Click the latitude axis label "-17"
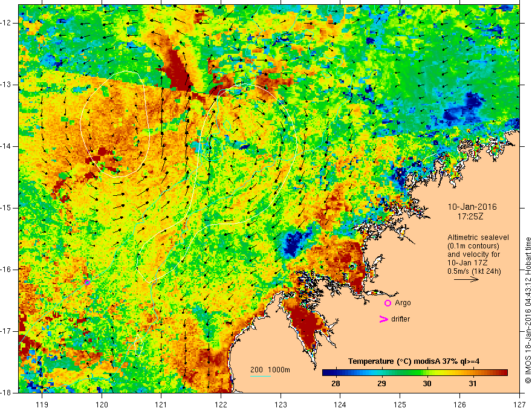 [x=6, y=331]
